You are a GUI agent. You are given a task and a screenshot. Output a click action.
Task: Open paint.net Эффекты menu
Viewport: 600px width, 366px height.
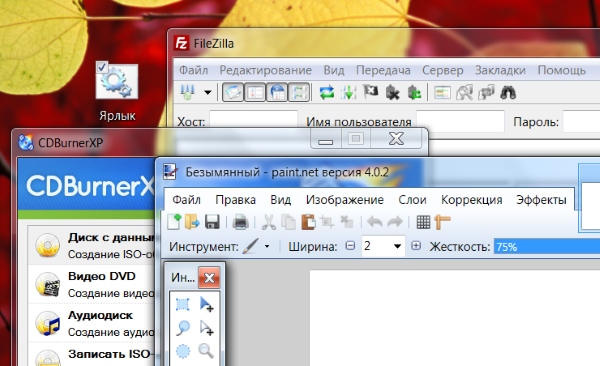coord(541,199)
